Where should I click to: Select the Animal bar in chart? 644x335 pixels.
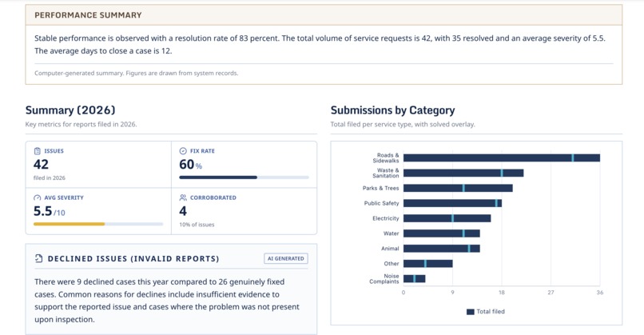(442, 249)
